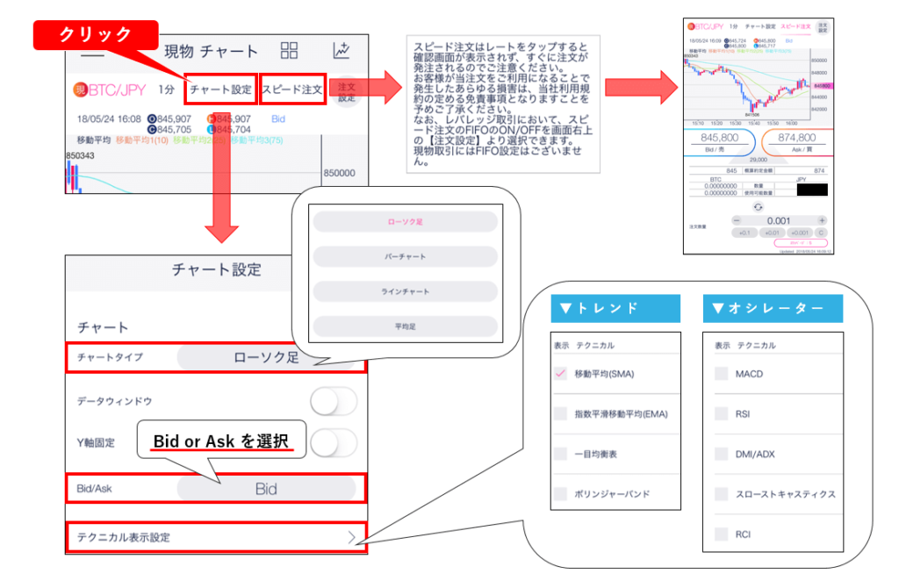Tap the 845,800 Bid/売 sell button
The width and height of the screenshot is (899, 588).
pos(720,140)
